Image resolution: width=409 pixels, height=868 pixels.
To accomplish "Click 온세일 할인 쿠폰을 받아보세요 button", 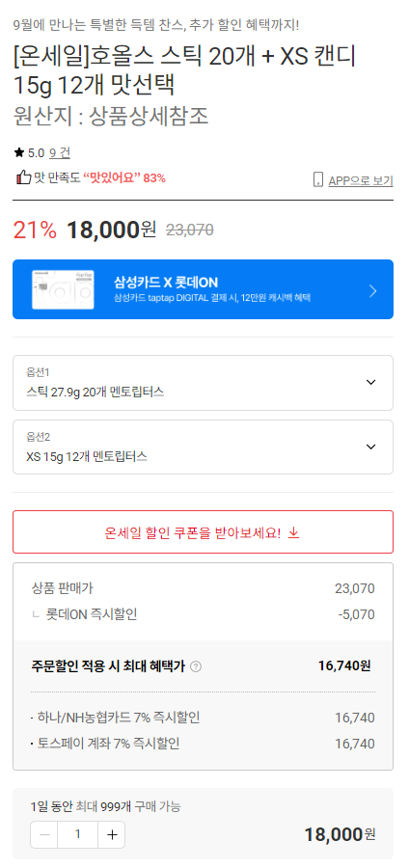I will [204, 532].
